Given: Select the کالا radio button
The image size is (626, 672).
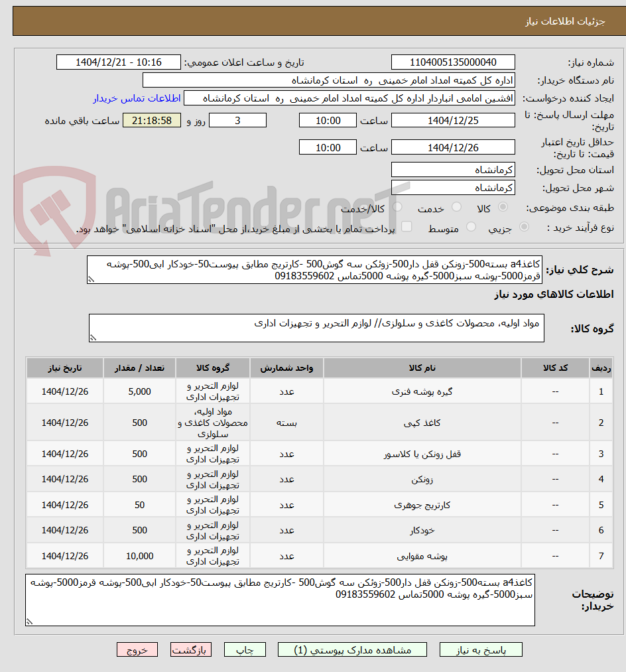Looking at the screenshot, I should pos(503,207).
